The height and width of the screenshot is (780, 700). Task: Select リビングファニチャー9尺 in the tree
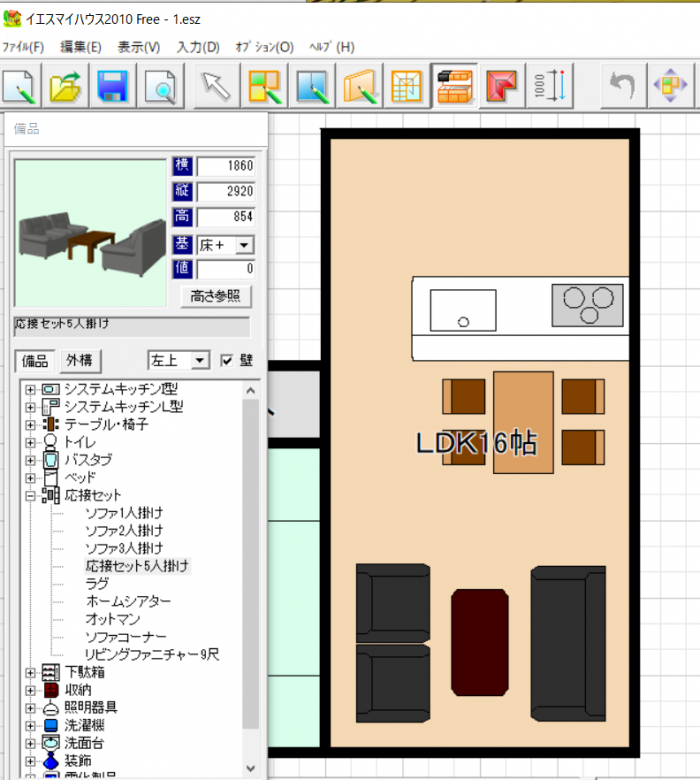point(152,655)
